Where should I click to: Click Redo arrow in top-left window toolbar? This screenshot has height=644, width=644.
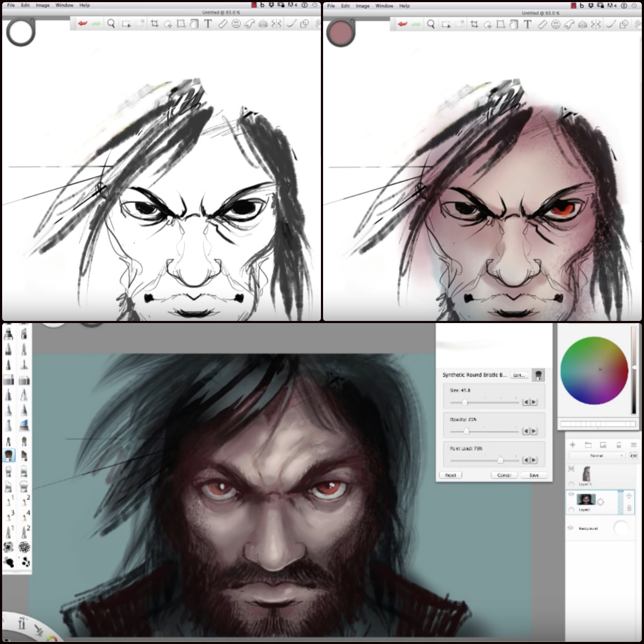coord(96,24)
